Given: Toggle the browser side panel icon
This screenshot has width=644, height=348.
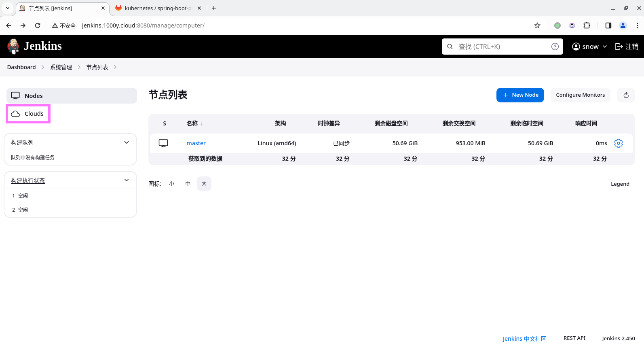Looking at the screenshot, I should [x=608, y=25].
